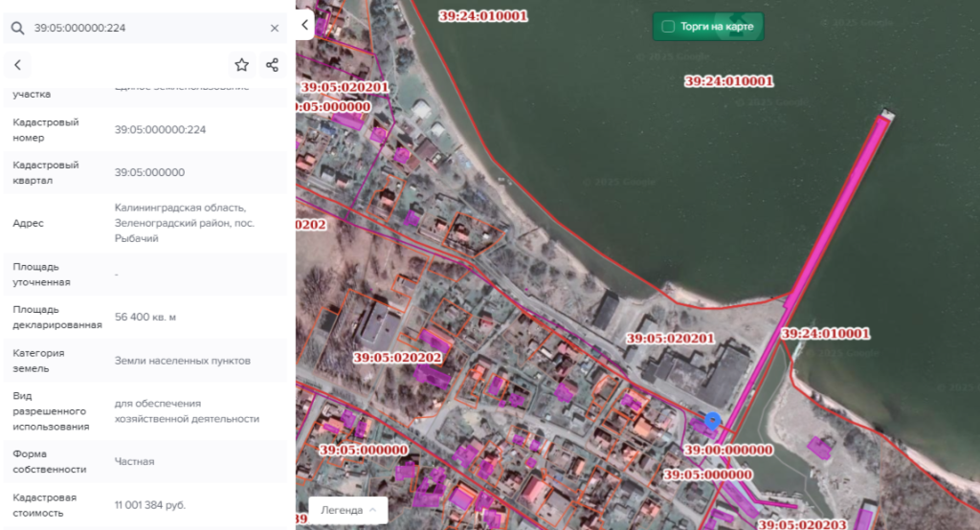Click the cadastral value 11 001 384 руб.

[150, 505]
